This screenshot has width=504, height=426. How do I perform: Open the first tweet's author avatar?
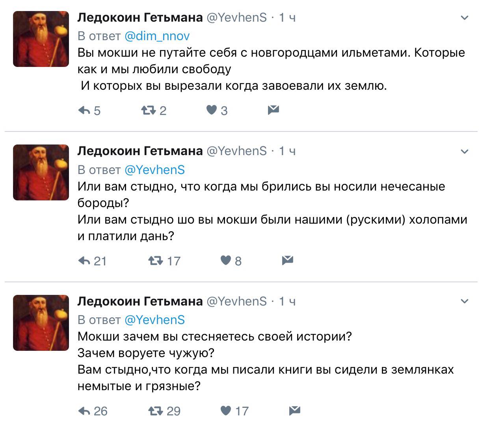(x=41, y=39)
